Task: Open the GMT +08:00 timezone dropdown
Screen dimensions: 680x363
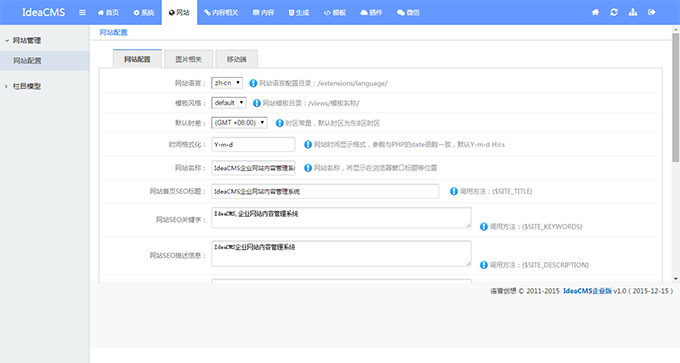Action: coord(239,123)
